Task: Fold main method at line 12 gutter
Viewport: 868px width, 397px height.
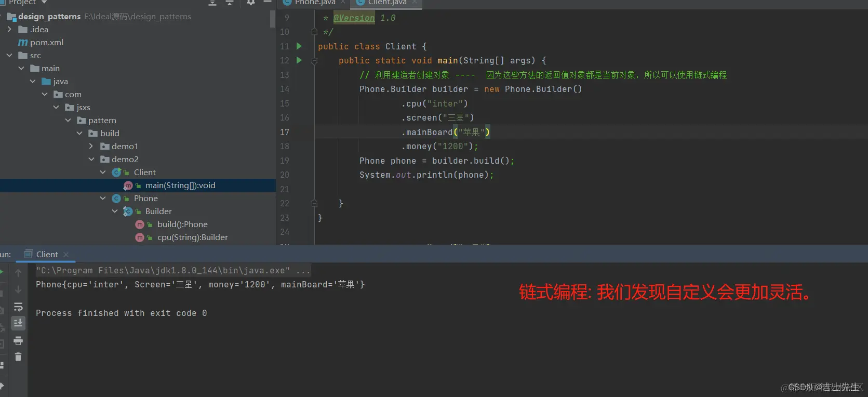Action: [314, 61]
